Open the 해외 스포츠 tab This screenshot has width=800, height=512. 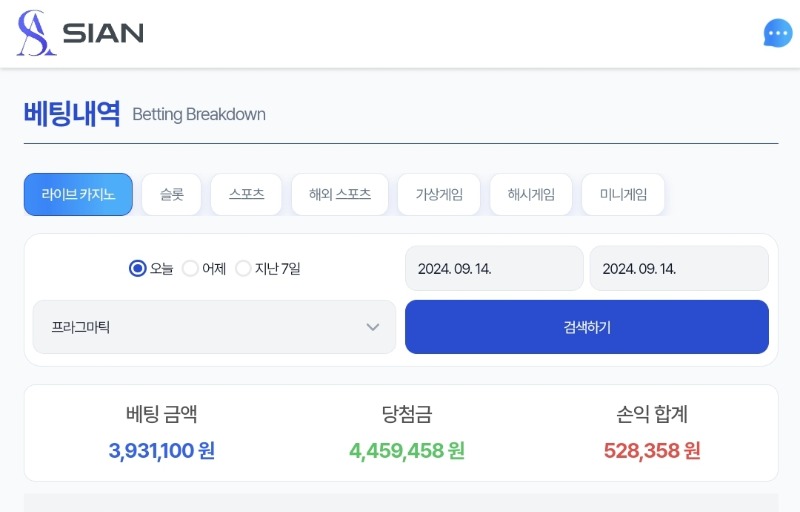click(x=340, y=194)
